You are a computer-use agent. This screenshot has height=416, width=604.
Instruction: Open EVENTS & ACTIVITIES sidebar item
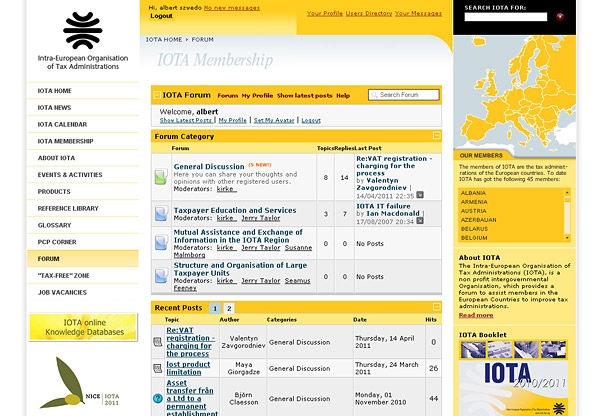coord(83,175)
